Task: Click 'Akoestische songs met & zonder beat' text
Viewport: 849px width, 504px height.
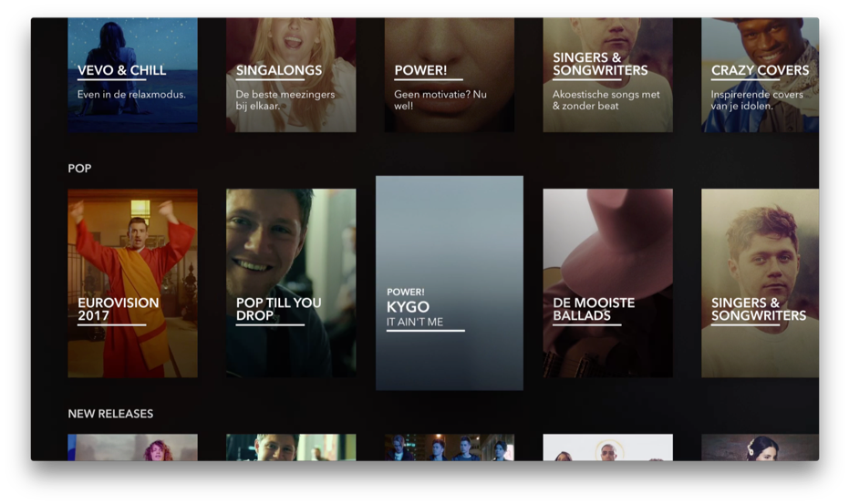Action: (x=606, y=100)
